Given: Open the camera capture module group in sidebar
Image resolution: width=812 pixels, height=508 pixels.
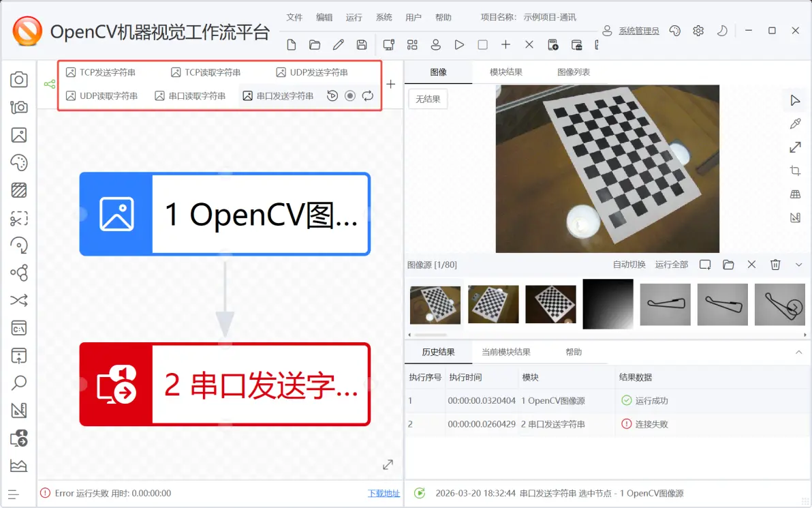Looking at the screenshot, I should click(18, 79).
